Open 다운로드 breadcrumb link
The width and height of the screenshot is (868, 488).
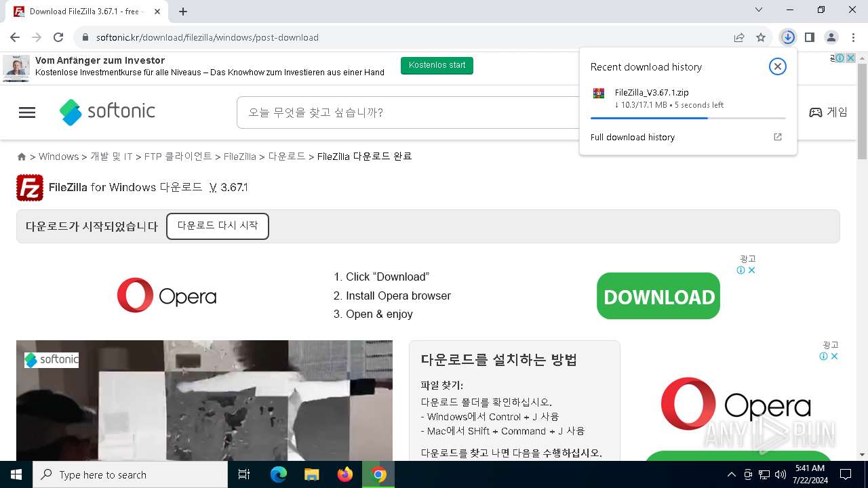pos(287,157)
